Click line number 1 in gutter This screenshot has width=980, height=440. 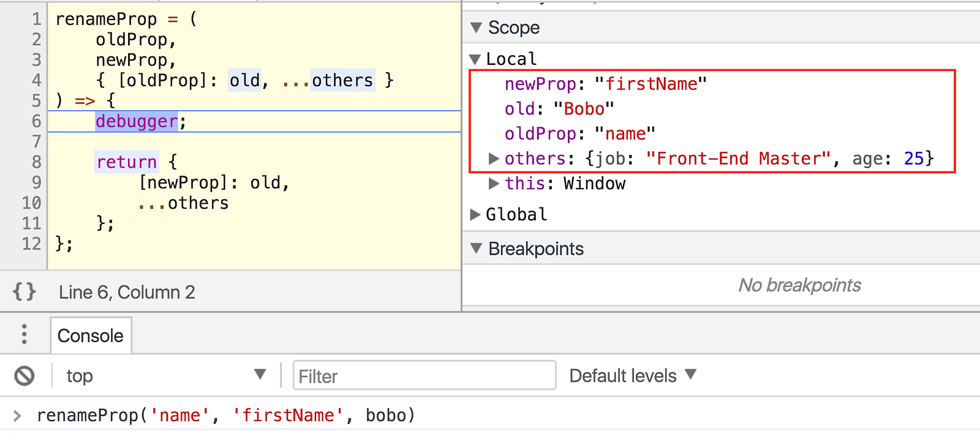(x=36, y=20)
